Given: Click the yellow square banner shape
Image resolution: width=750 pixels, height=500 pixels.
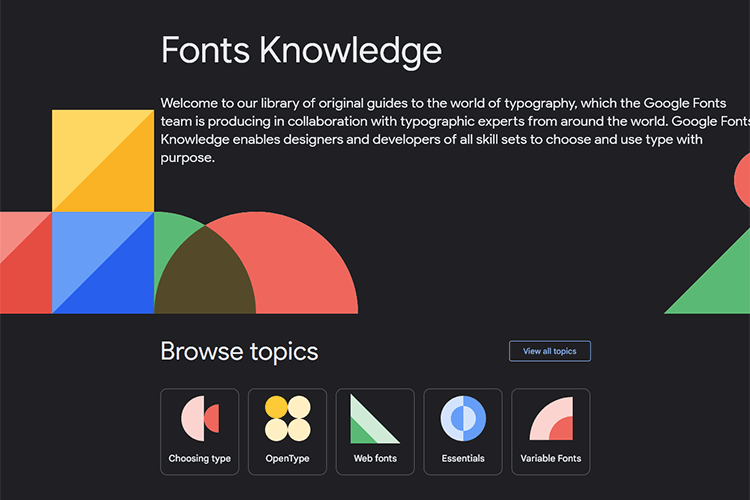Looking at the screenshot, I should (102, 160).
